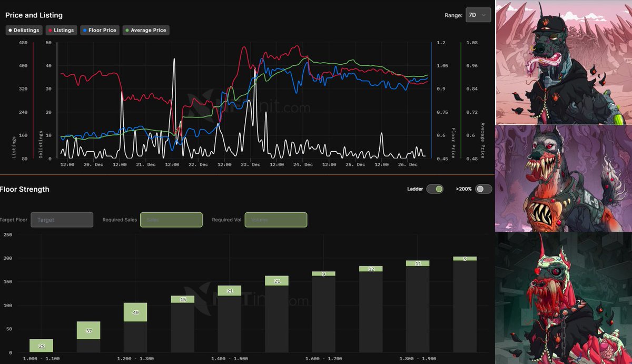This screenshot has height=364, width=632.
Task: Open the pink-background dog NFT image
Action: pos(564,63)
